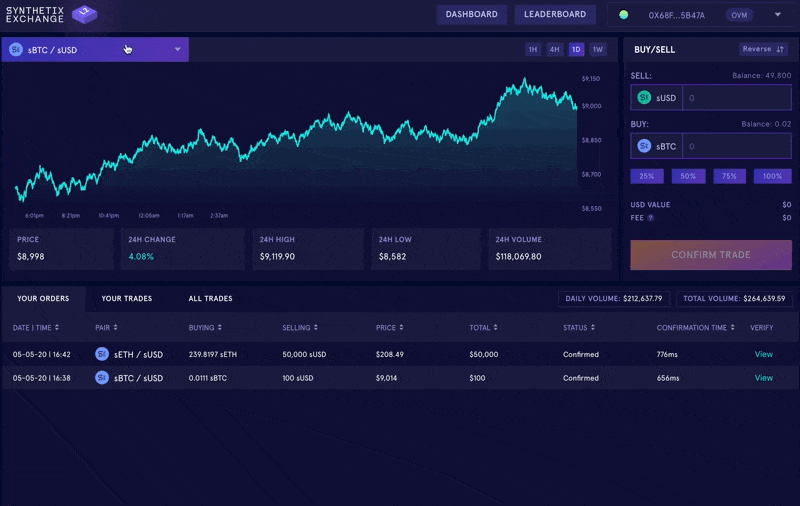
Task: Click the 656ms confirmation time cell
Action: (x=668, y=378)
